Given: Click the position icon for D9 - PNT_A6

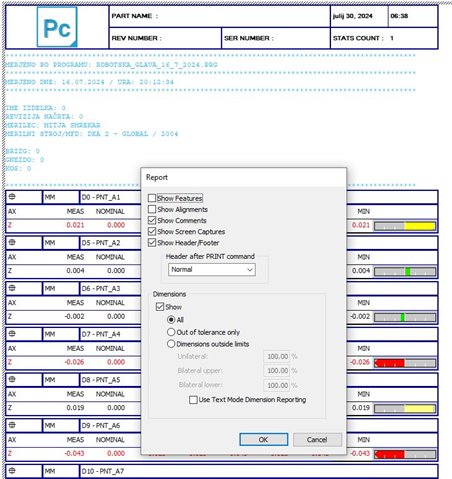Looking at the screenshot, I should coord(12,425).
